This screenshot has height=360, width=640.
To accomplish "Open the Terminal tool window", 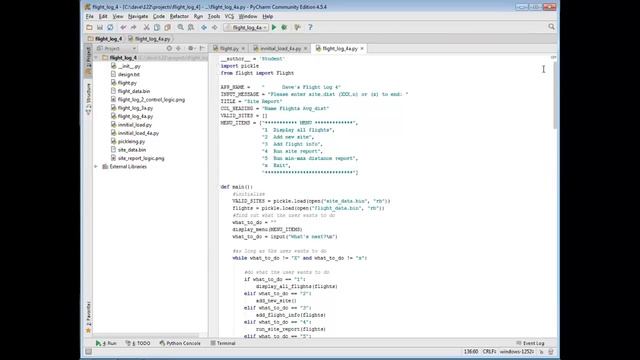I will click(223, 343).
